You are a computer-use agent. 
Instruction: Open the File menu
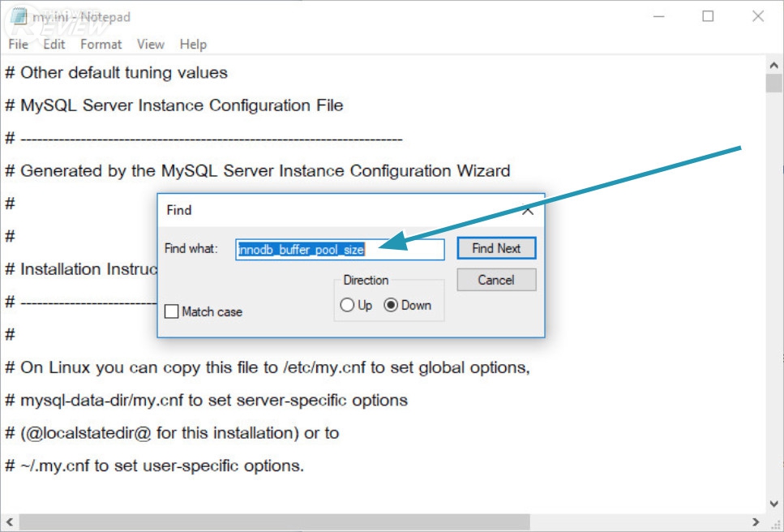18,45
